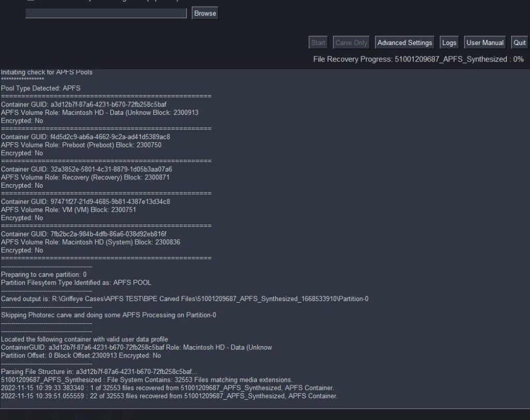This screenshot has height=420, width=530.
Task: Click the 'Skipping Photorec carve' log line
Action: (109, 315)
